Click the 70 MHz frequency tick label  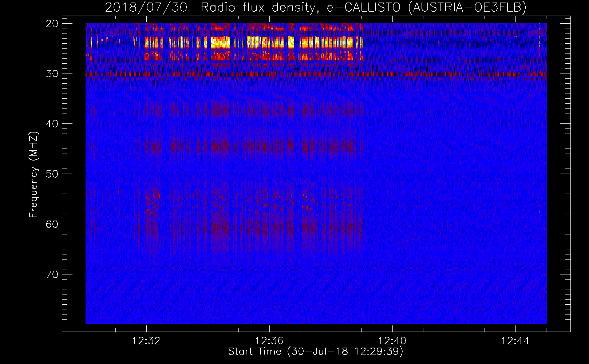52,274
